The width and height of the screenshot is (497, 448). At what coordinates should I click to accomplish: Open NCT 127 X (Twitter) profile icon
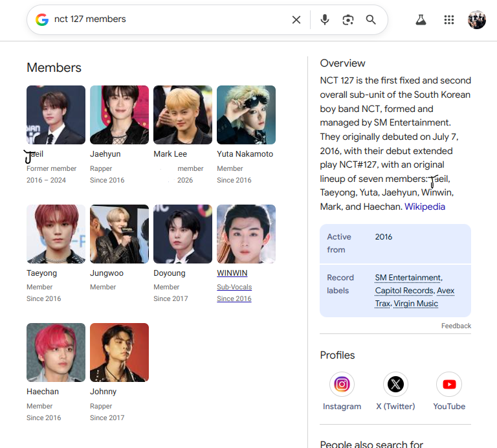click(395, 384)
